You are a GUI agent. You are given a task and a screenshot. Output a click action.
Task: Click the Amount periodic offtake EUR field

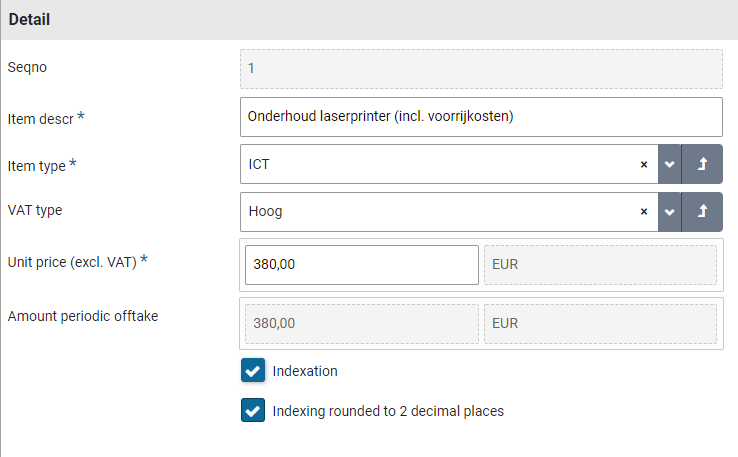599,324
